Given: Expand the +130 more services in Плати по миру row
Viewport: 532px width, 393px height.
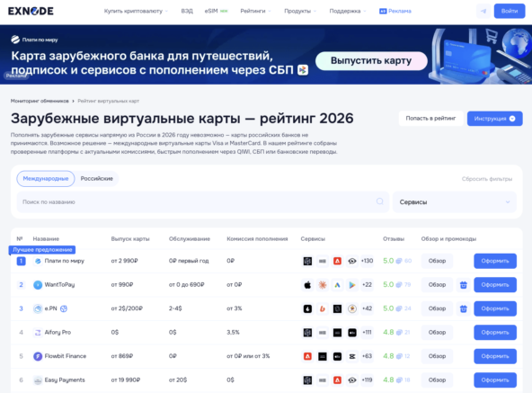Looking at the screenshot, I should [367, 261].
